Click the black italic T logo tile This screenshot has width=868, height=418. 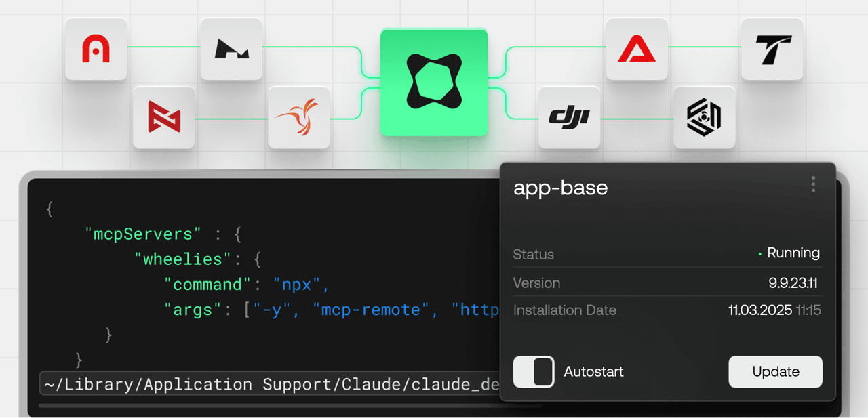coord(772,49)
